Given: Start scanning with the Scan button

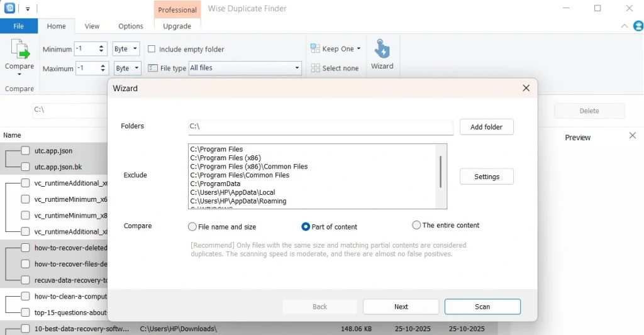Looking at the screenshot, I should pos(482,307).
